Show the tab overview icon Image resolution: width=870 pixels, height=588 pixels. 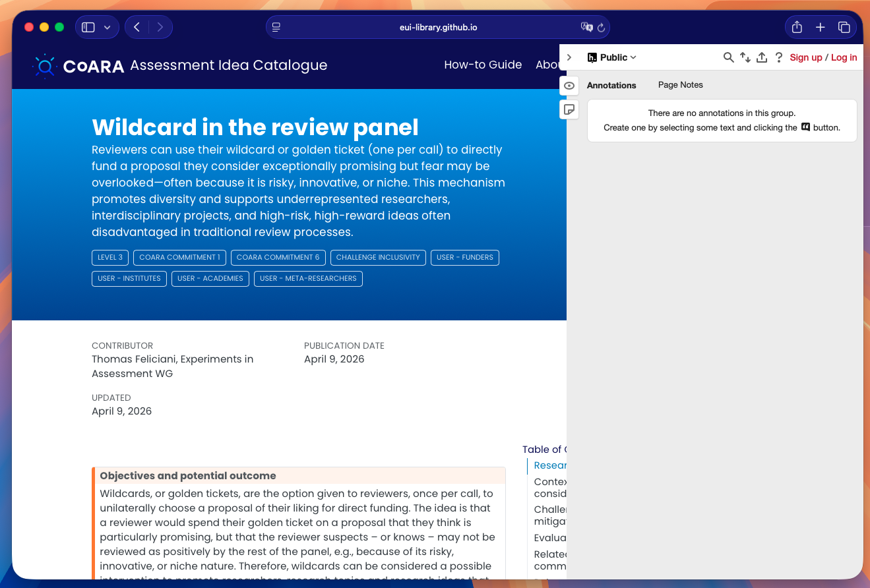[844, 27]
